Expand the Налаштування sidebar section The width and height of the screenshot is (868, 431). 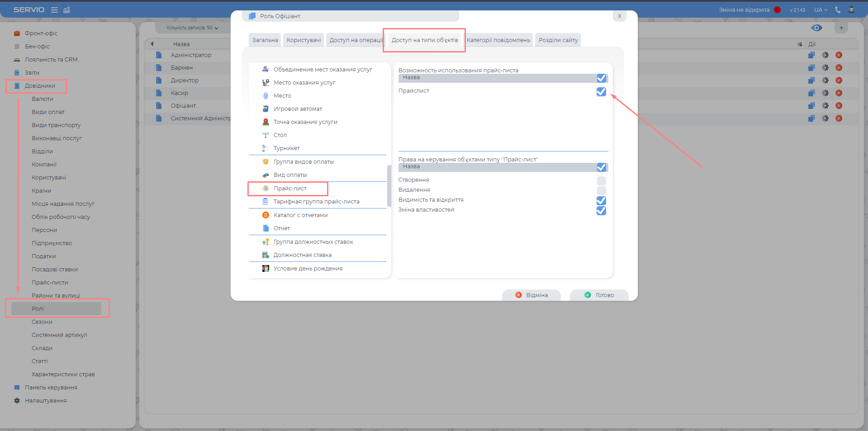click(x=46, y=401)
